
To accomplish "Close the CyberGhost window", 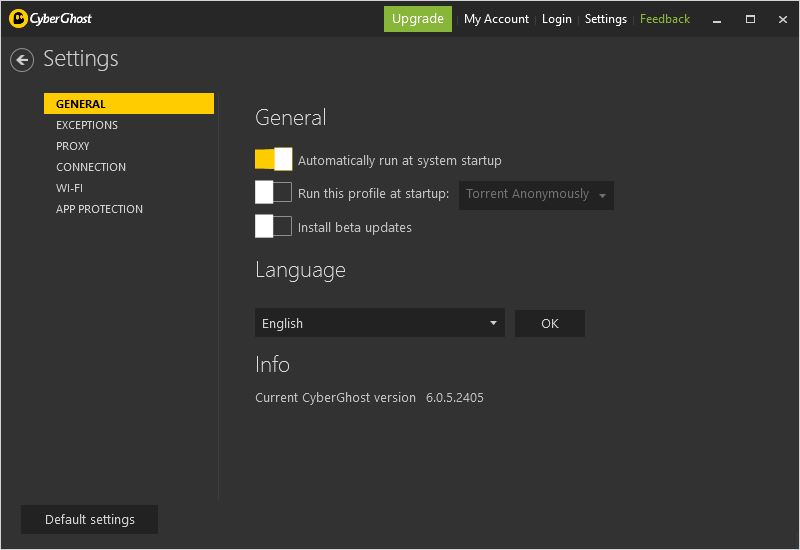I will [783, 19].
